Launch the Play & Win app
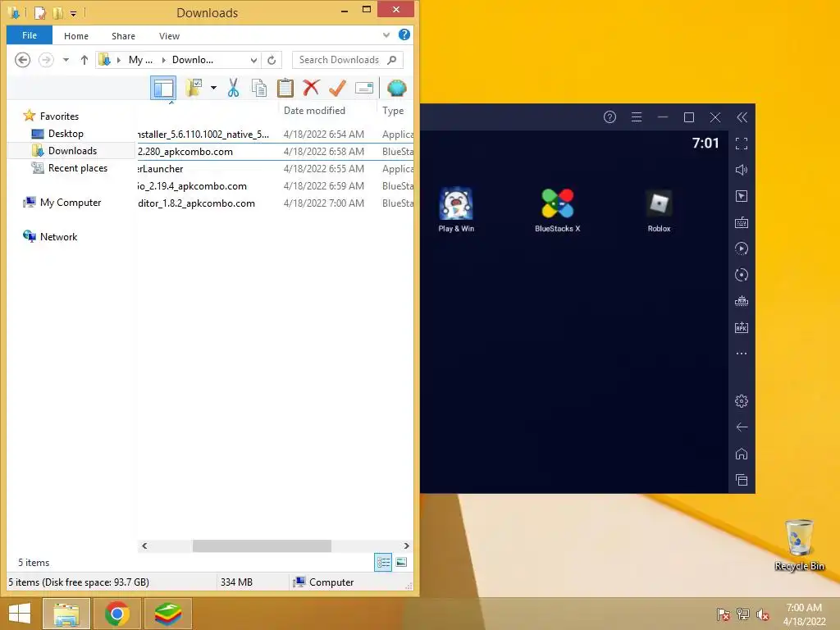The image size is (840, 630). 456,209
